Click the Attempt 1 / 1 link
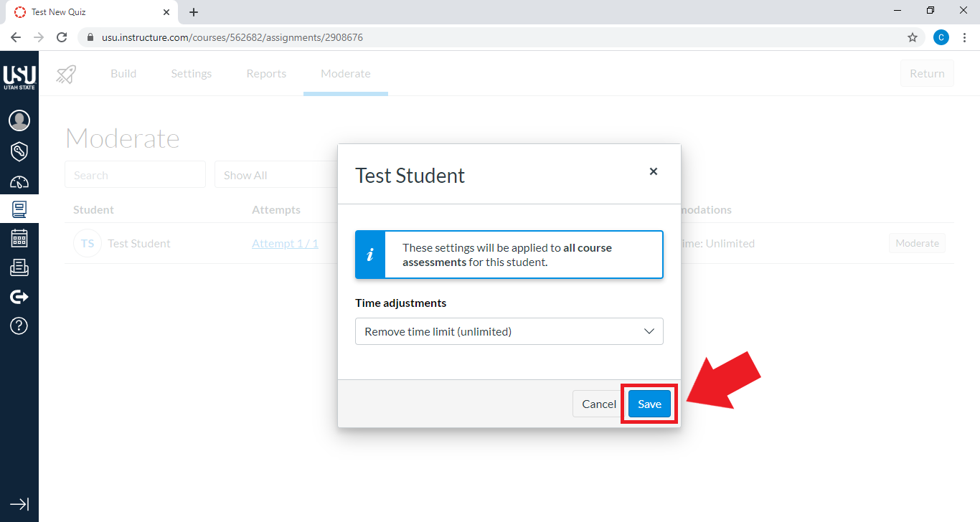The width and height of the screenshot is (980, 522). pos(285,244)
